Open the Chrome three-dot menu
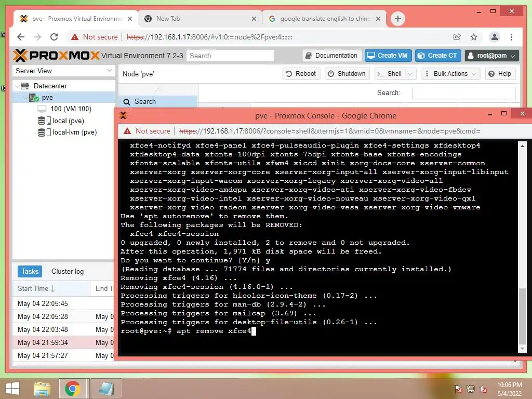 click(511, 37)
